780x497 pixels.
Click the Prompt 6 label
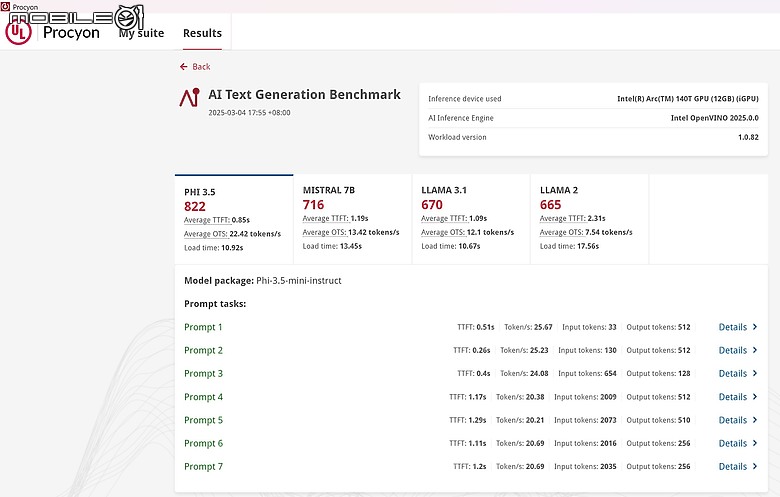point(203,443)
